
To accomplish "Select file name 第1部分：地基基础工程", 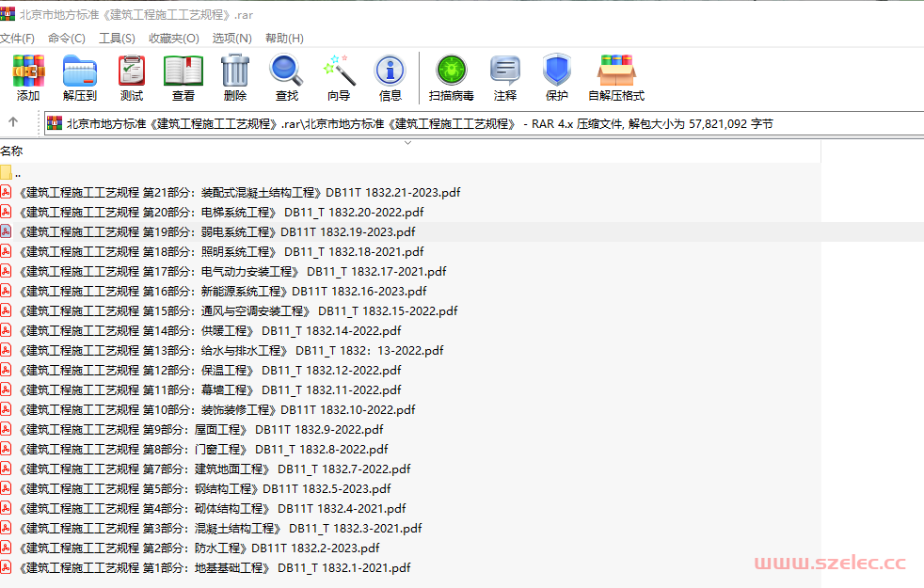I will point(215,567).
